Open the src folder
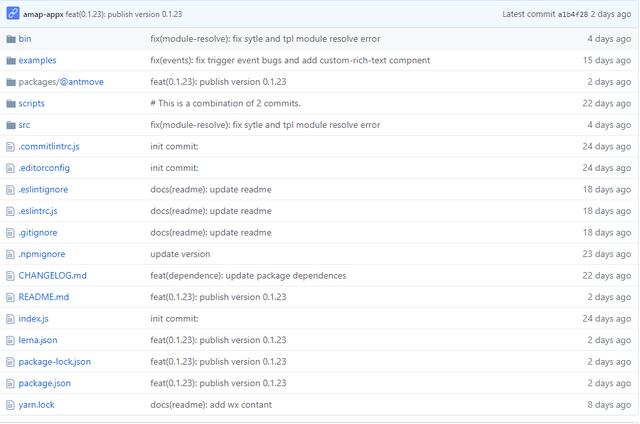The width and height of the screenshot is (640, 424). [24, 125]
